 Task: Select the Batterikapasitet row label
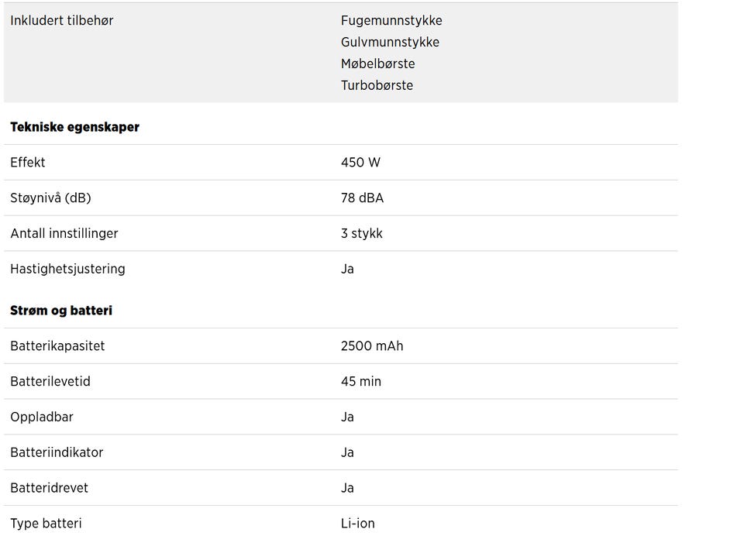click(57, 346)
